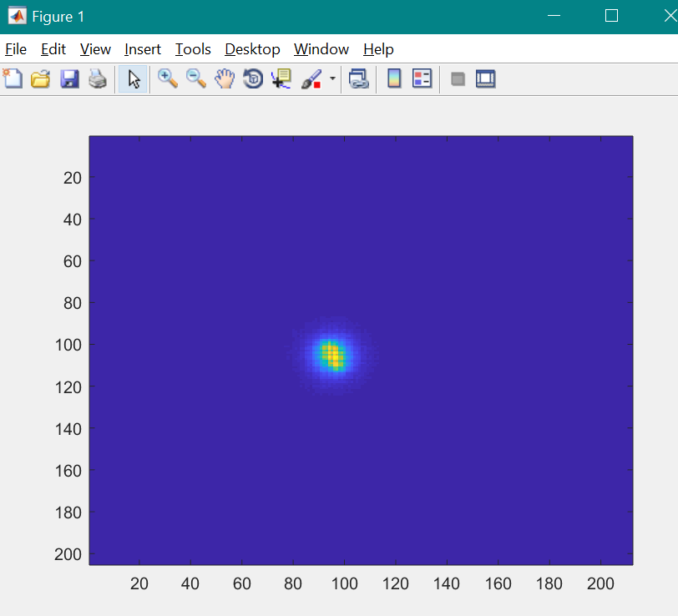This screenshot has width=678, height=616.
Task: Select the Brush data tool
Action: coord(311,79)
